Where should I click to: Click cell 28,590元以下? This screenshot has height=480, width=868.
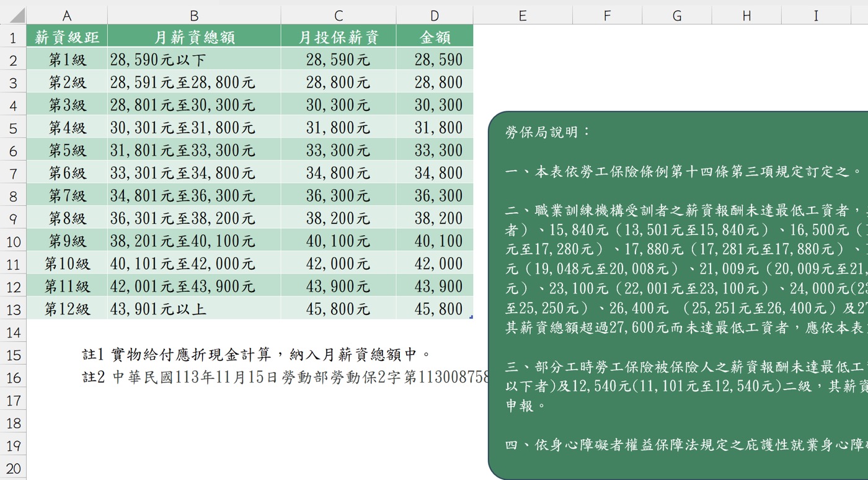tap(194, 60)
